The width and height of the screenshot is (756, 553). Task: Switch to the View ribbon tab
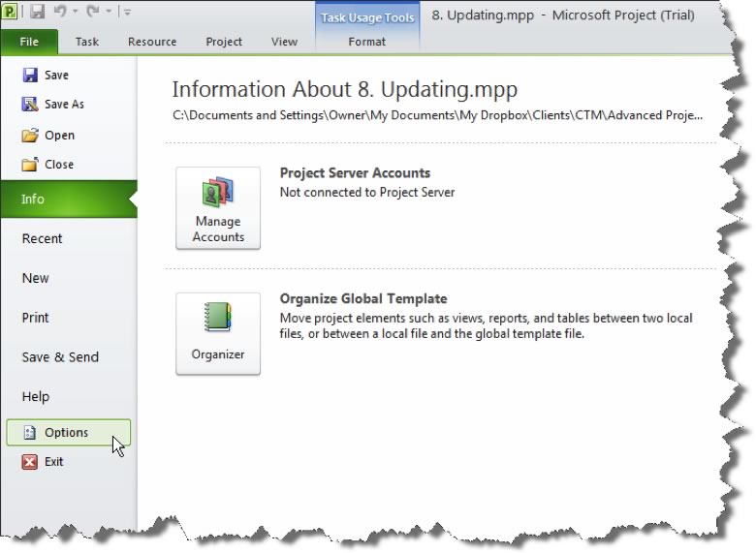point(284,42)
